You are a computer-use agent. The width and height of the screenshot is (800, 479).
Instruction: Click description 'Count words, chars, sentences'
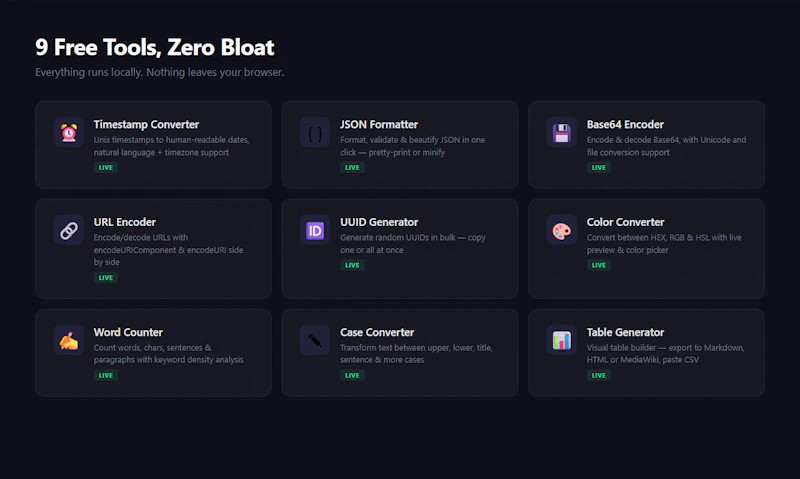(168, 354)
